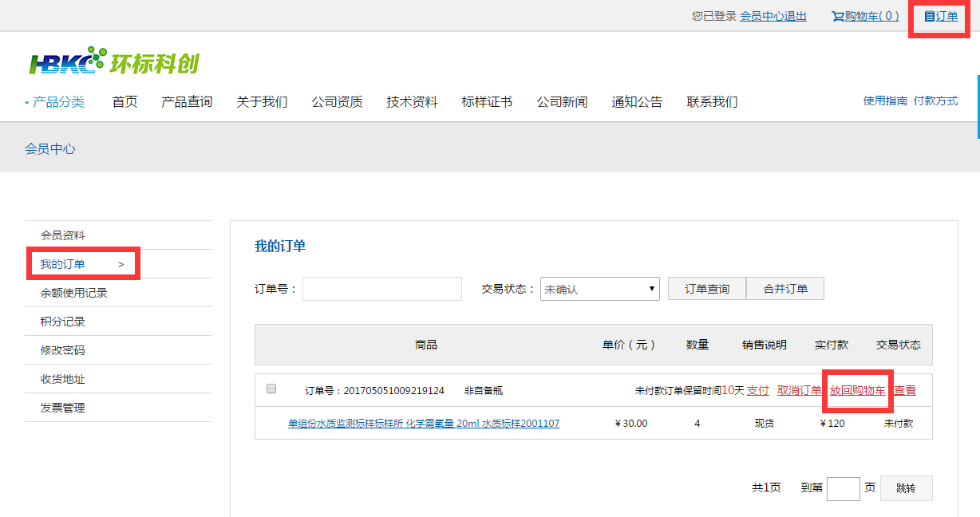Click 查看 to view order details
Image resolution: width=980 pixels, height=517 pixels.
(905, 390)
